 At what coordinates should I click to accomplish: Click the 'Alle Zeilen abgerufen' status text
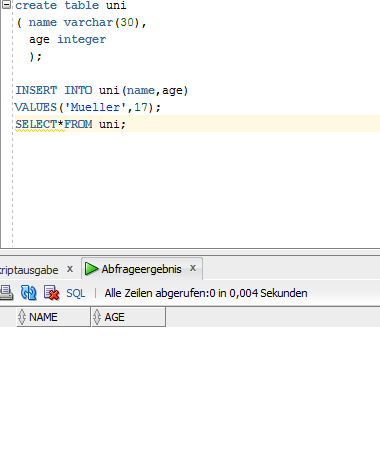click(206, 293)
